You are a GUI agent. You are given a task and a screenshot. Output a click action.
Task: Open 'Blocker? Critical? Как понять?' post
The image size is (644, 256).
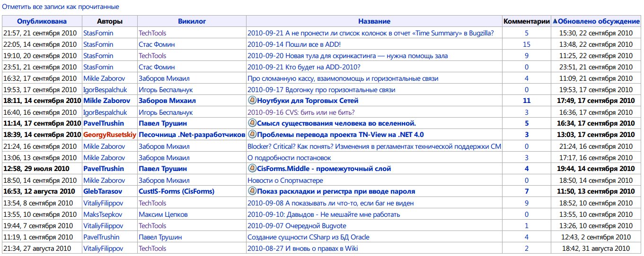coord(374,146)
